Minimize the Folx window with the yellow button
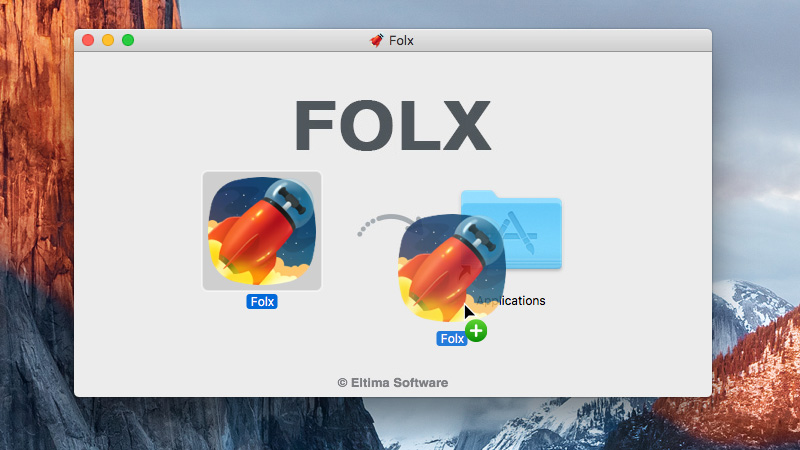This screenshot has height=450, width=800. pyautogui.click(x=108, y=40)
